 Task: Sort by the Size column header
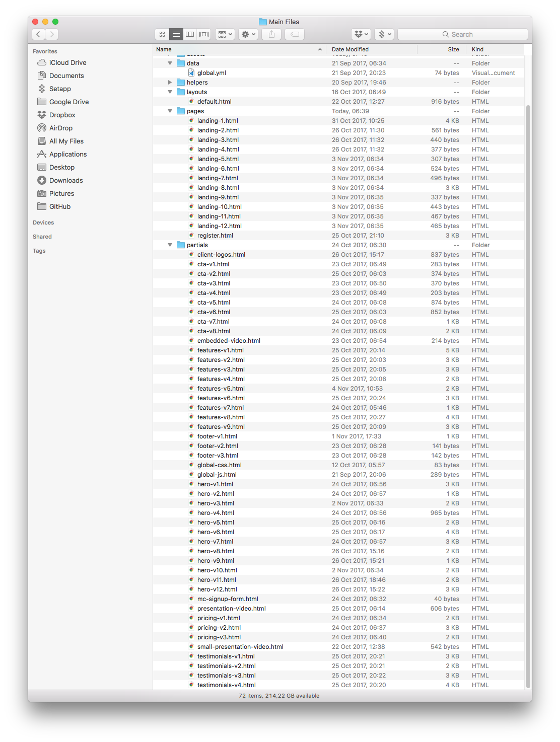pyautogui.click(x=441, y=49)
